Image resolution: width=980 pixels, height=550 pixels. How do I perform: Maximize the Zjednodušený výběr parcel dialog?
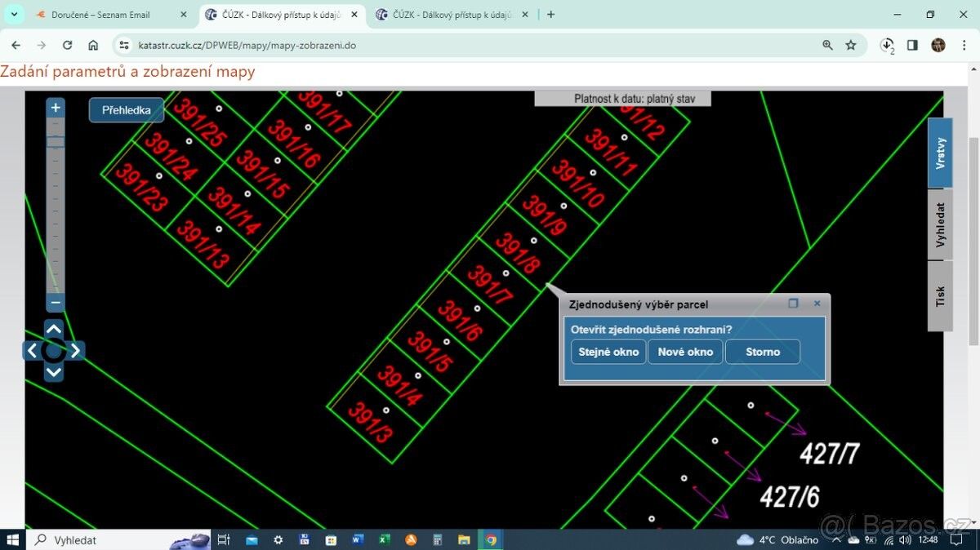[x=793, y=304]
